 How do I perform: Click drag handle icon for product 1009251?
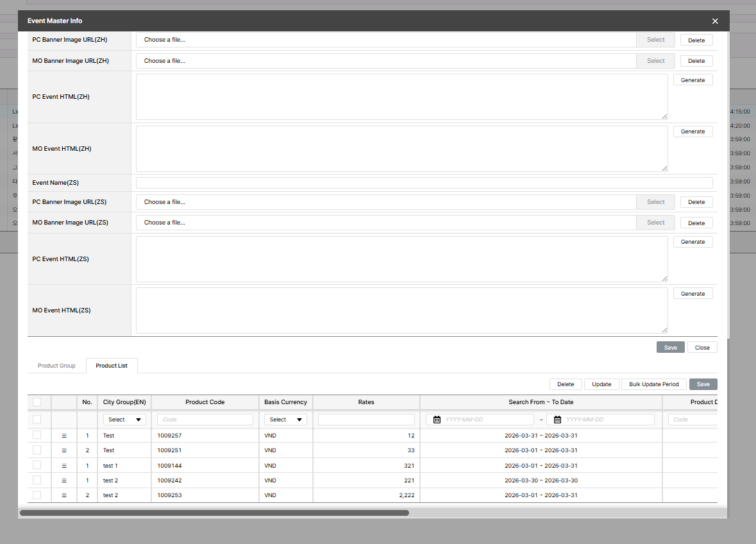tap(64, 450)
